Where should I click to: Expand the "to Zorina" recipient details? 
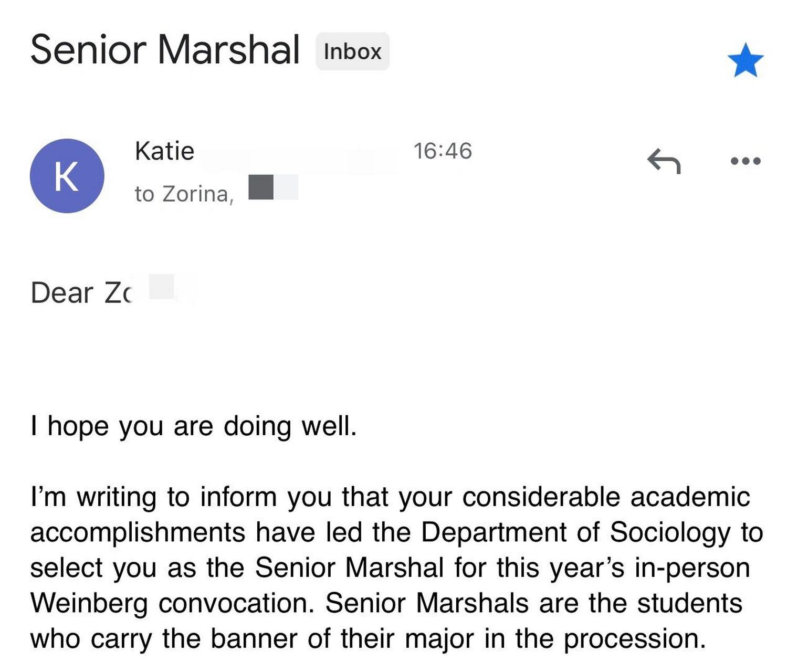pos(184,194)
